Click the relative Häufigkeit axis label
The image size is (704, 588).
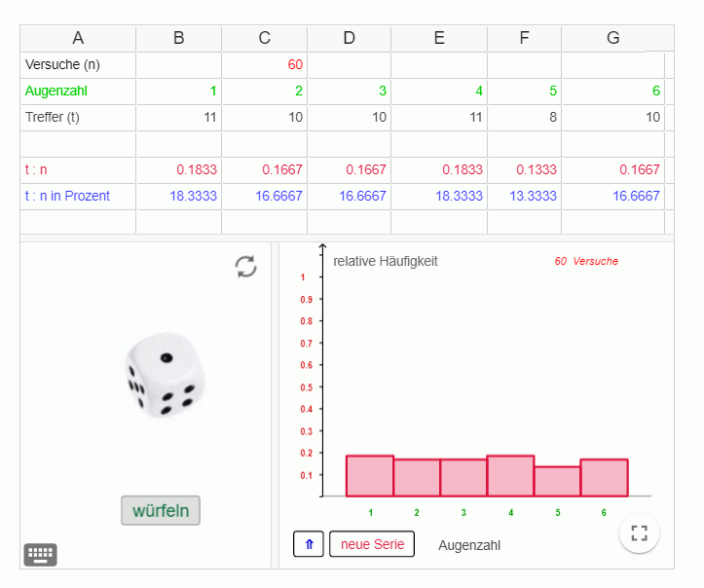tap(385, 262)
